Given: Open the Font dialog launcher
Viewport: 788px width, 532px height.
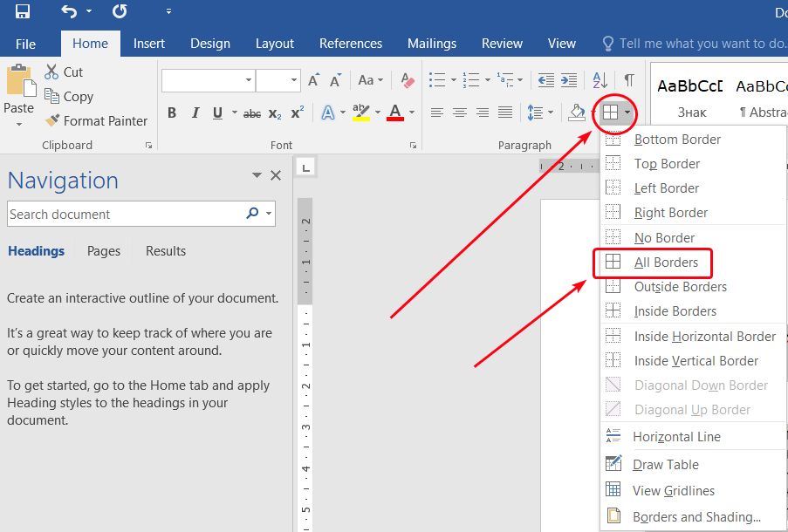Looking at the screenshot, I should [413, 145].
